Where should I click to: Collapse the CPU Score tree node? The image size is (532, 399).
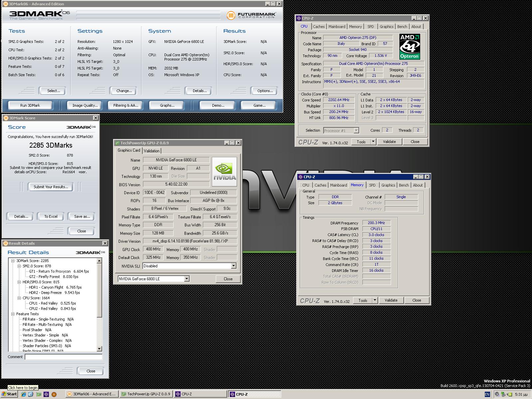(19, 298)
